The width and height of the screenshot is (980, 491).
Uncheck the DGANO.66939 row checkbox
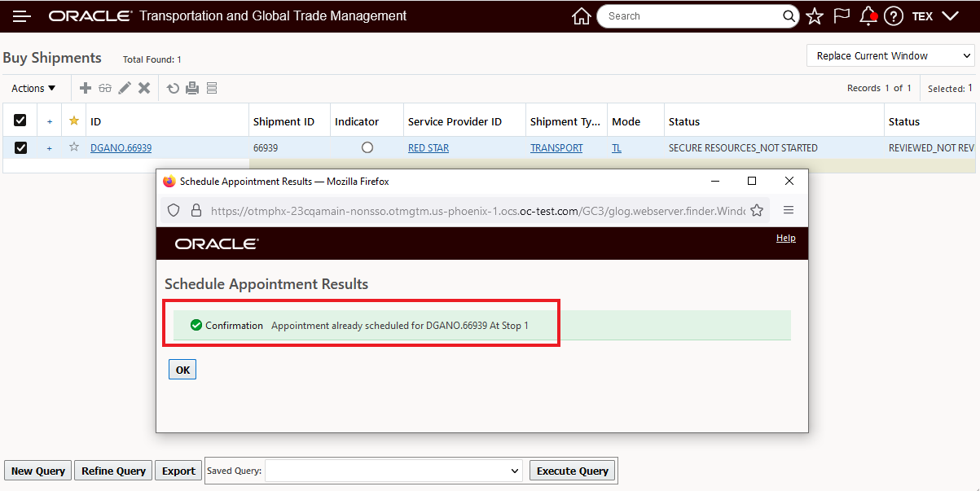click(20, 147)
